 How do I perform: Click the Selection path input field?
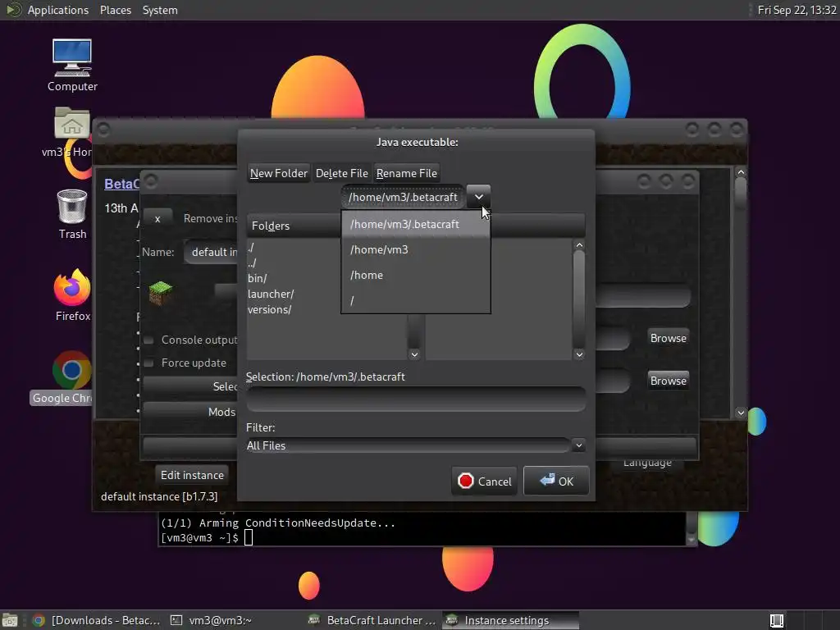point(416,399)
